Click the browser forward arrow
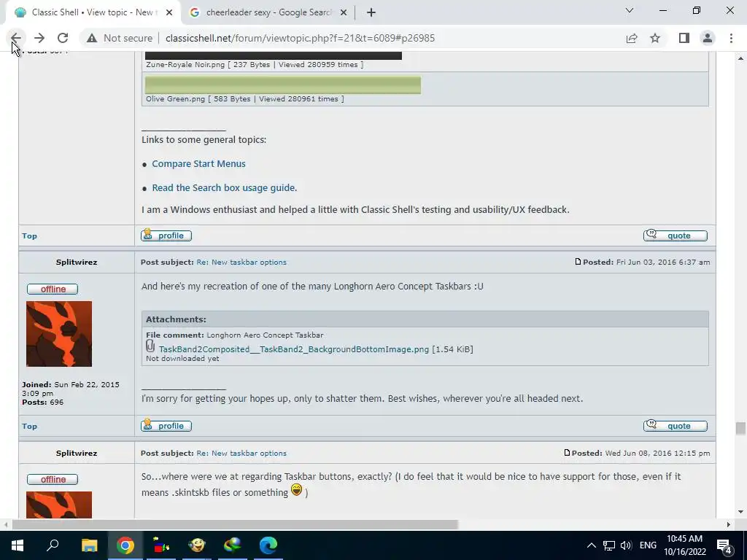Image resolution: width=747 pixels, height=560 pixels. pyautogui.click(x=39, y=38)
